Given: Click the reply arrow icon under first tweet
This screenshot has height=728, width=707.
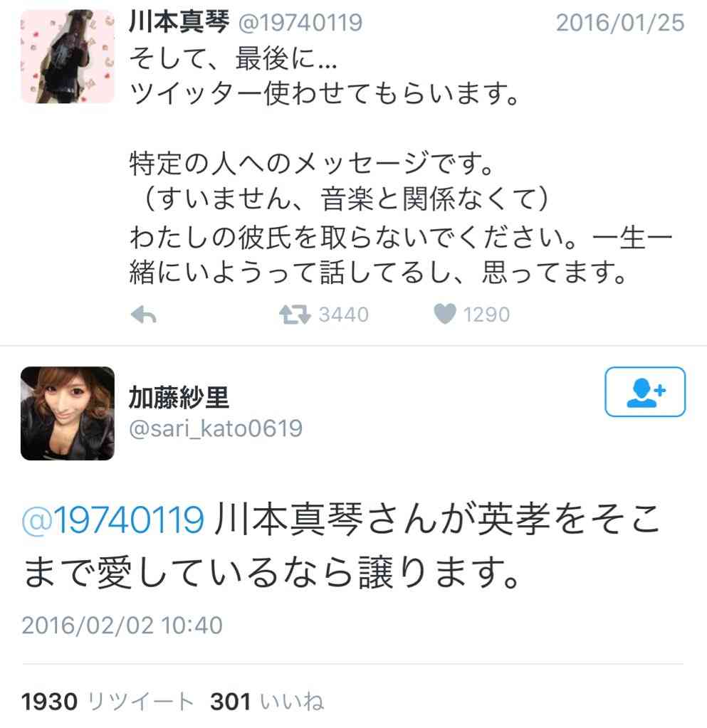Looking at the screenshot, I should point(144,315).
